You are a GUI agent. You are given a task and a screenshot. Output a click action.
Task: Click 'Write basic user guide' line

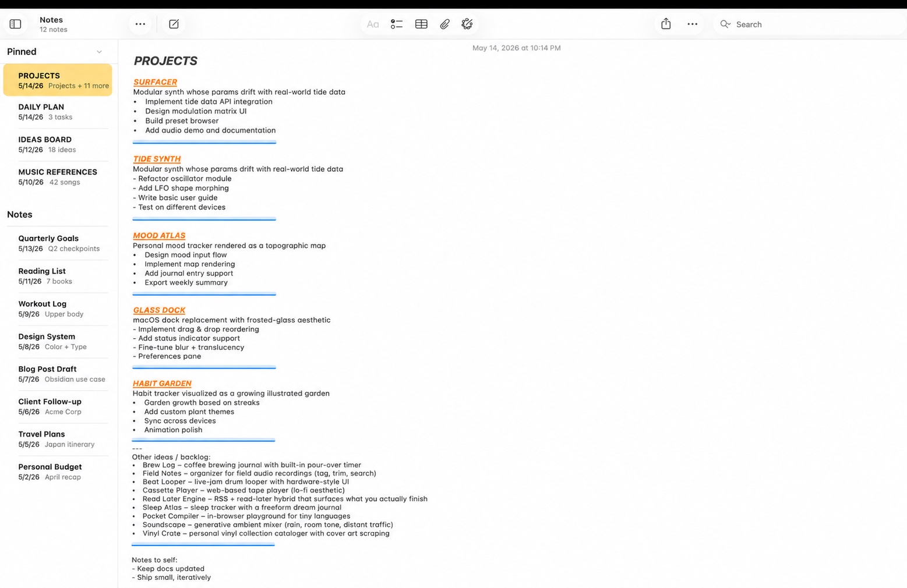click(175, 198)
